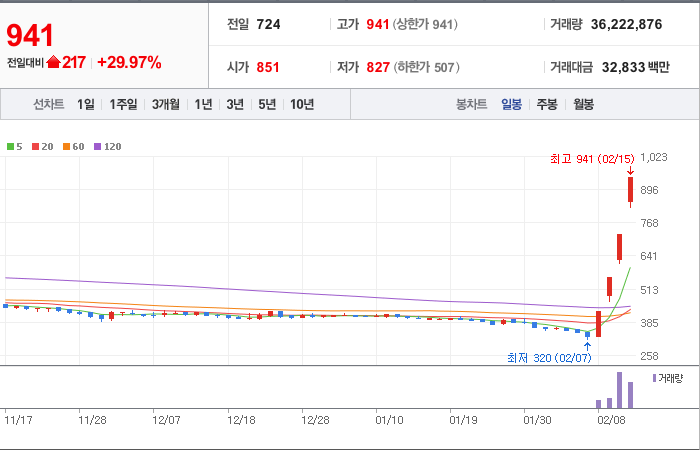The image size is (700, 450).
Task: Click the 저가 value 827
Action: coord(378,67)
